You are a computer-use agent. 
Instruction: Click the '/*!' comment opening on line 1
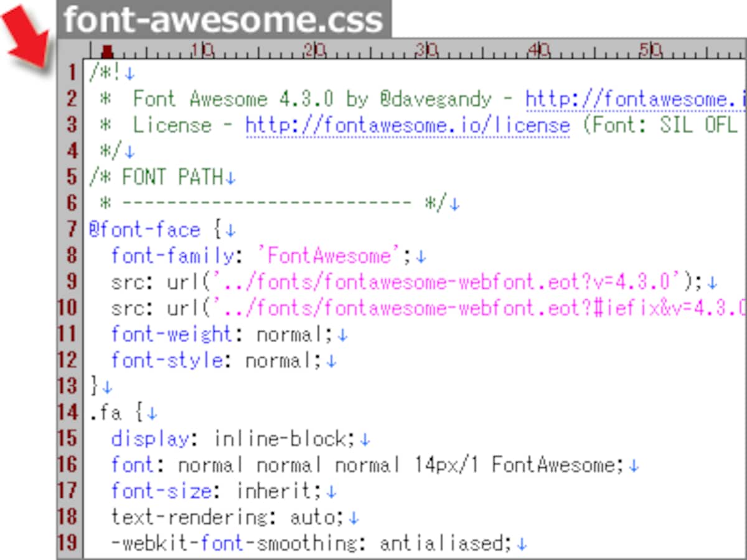coord(105,73)
